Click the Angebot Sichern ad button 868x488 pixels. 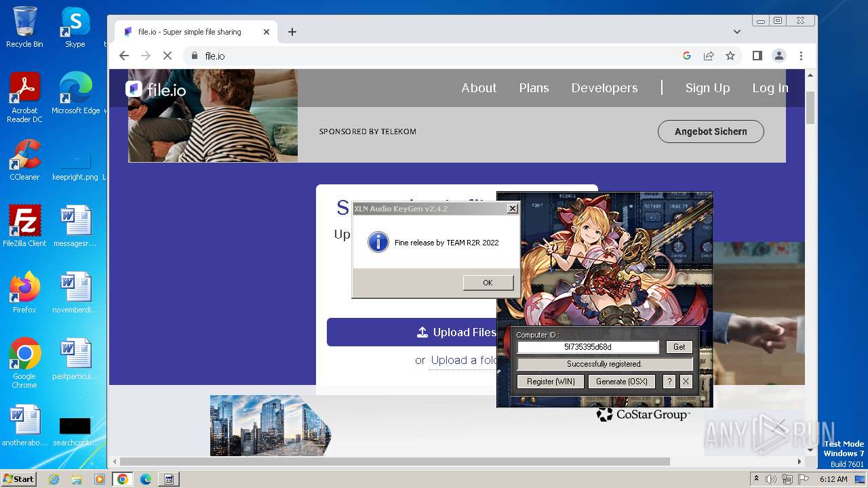[x=711, y=131]
